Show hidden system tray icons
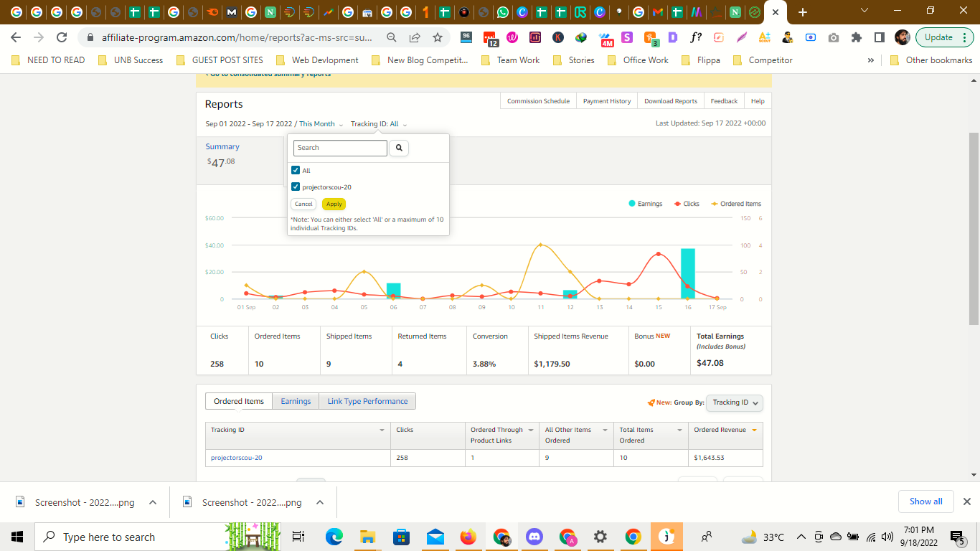Viewport: 980px width, 551px height. click(x=801, y=537)
